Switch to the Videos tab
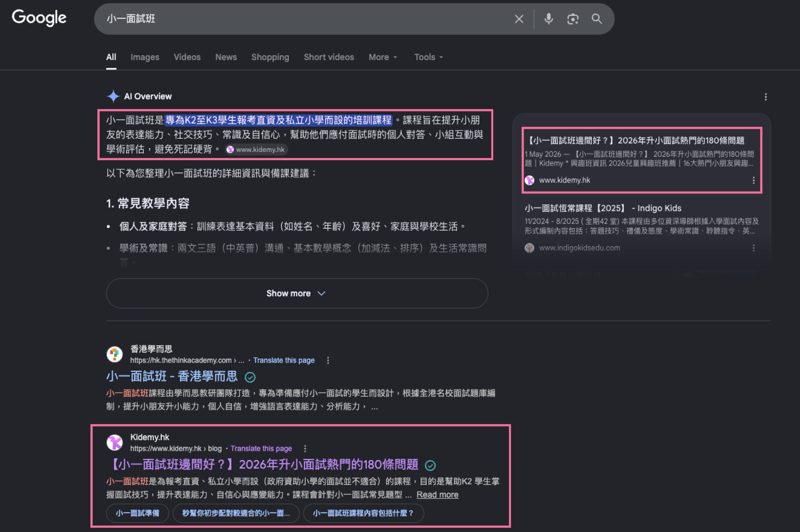This screenshot has height=532, width=800. click(187, 57)
